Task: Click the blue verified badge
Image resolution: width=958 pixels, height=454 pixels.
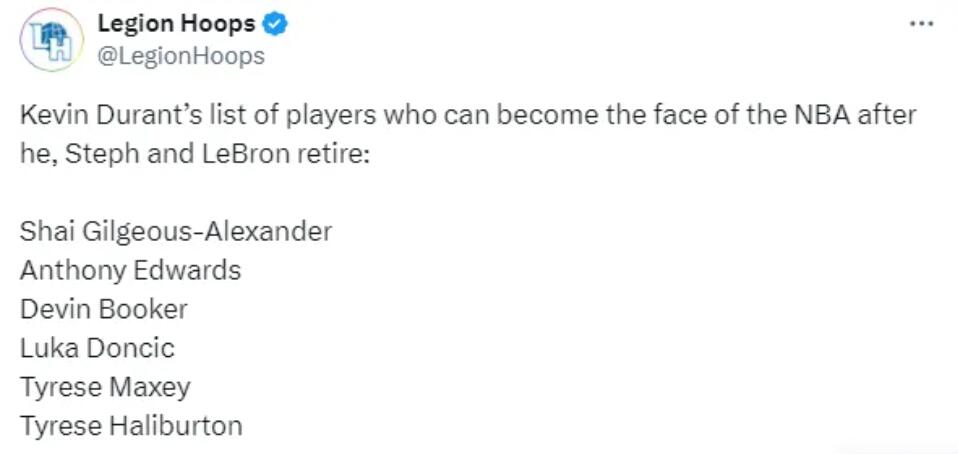Action: [x=276, y=25]
